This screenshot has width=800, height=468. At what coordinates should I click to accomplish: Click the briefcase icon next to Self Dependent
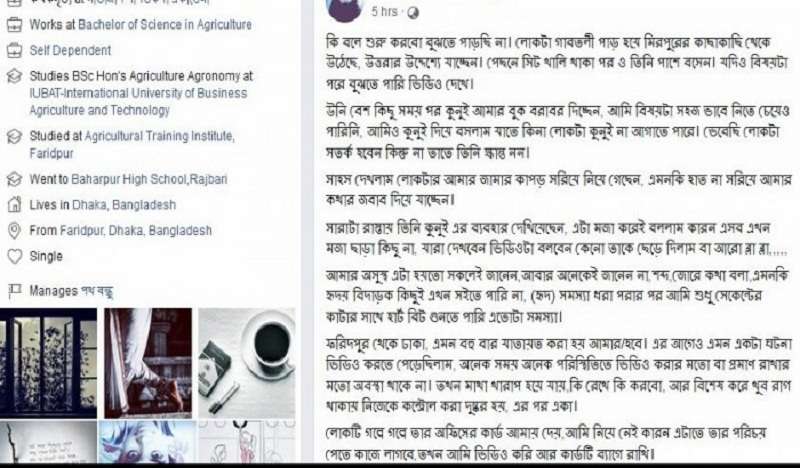coord(14,50)
